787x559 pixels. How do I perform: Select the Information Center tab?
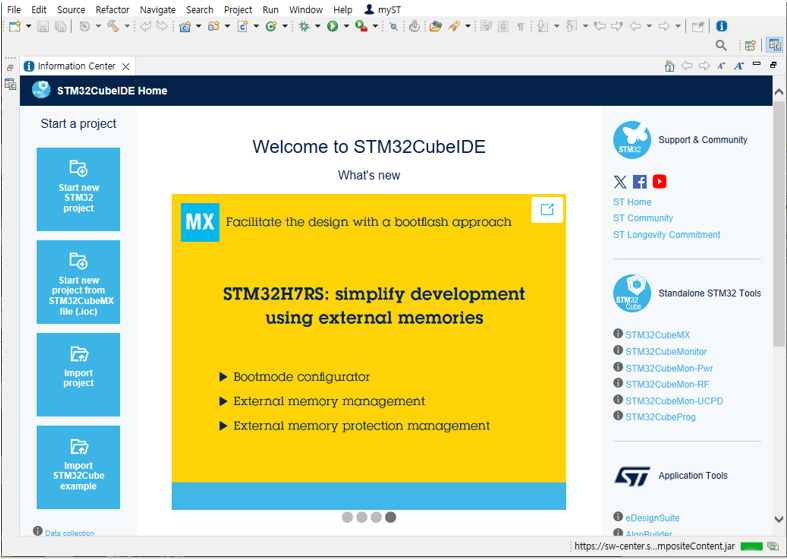[x=77, y=66]
